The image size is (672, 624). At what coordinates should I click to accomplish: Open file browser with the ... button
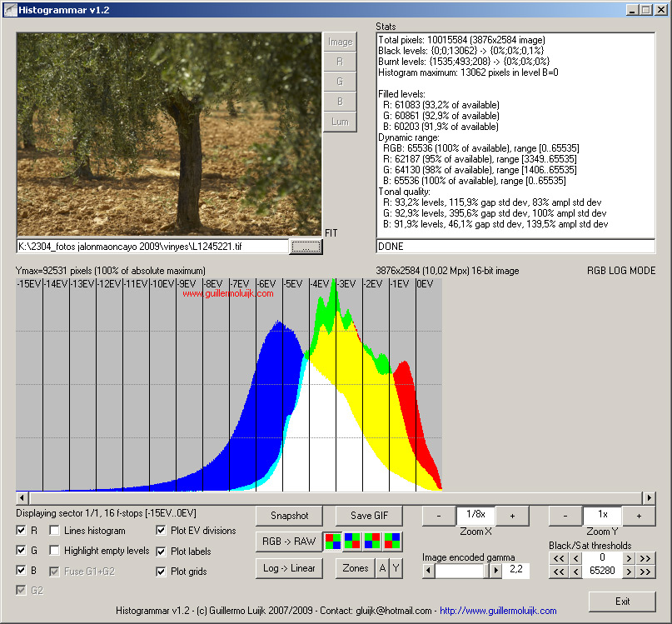306,247
